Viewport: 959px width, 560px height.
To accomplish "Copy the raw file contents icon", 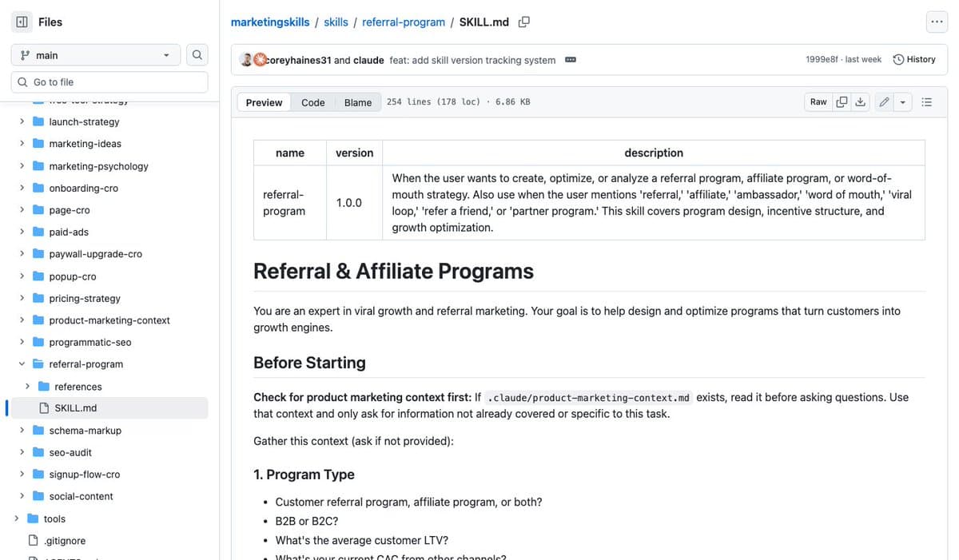I will pyautogui.click(x=842, y=101).
